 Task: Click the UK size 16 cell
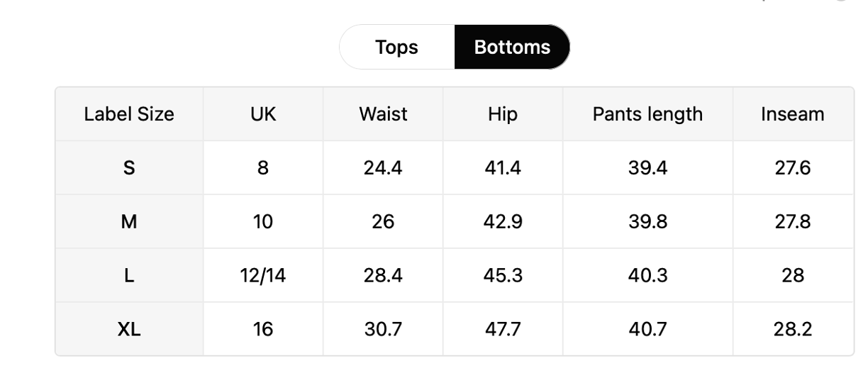tap(263, 329)
